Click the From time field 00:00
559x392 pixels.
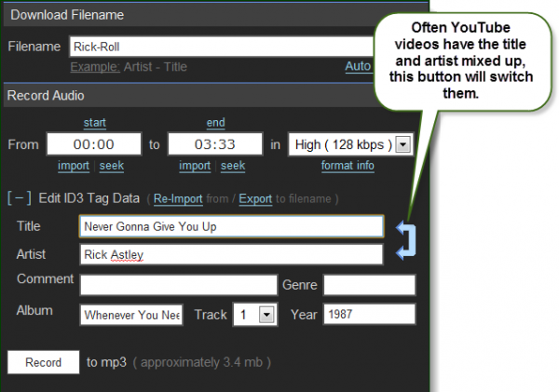click(94, 144)
